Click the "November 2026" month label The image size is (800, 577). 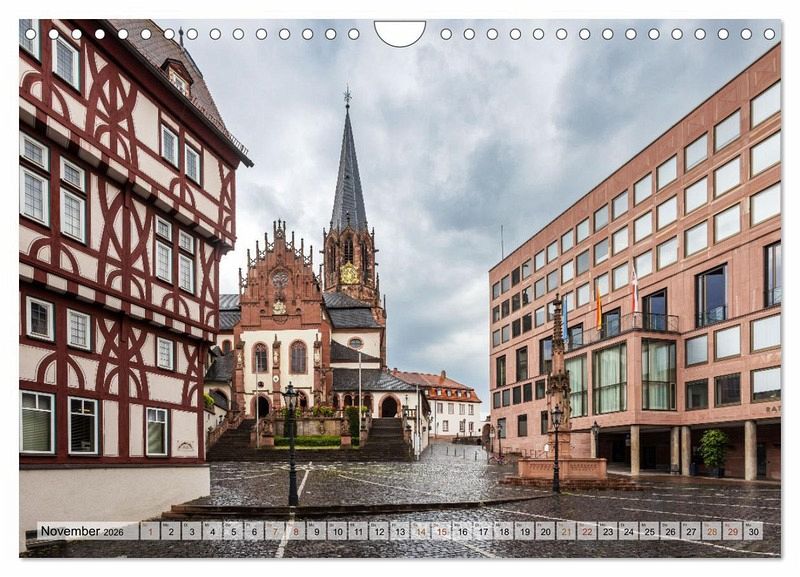82,531
